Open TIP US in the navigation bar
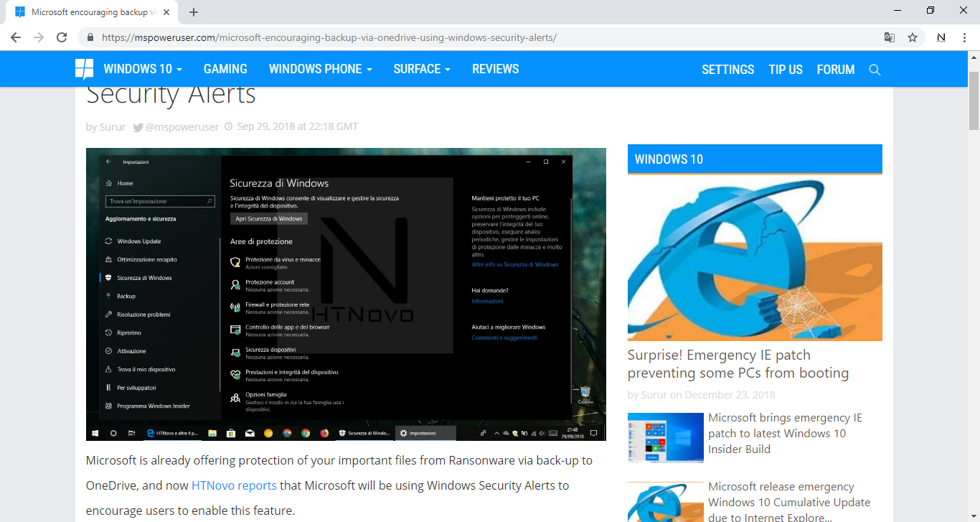 coord(786,70)
